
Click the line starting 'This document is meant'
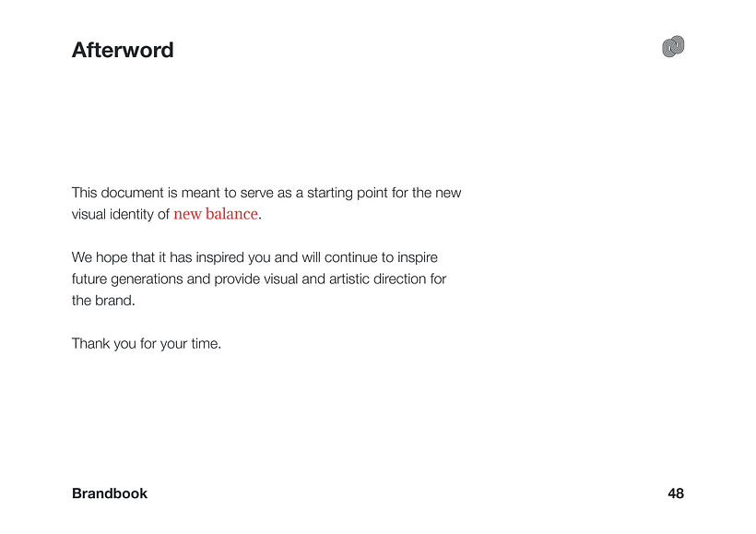266,193
